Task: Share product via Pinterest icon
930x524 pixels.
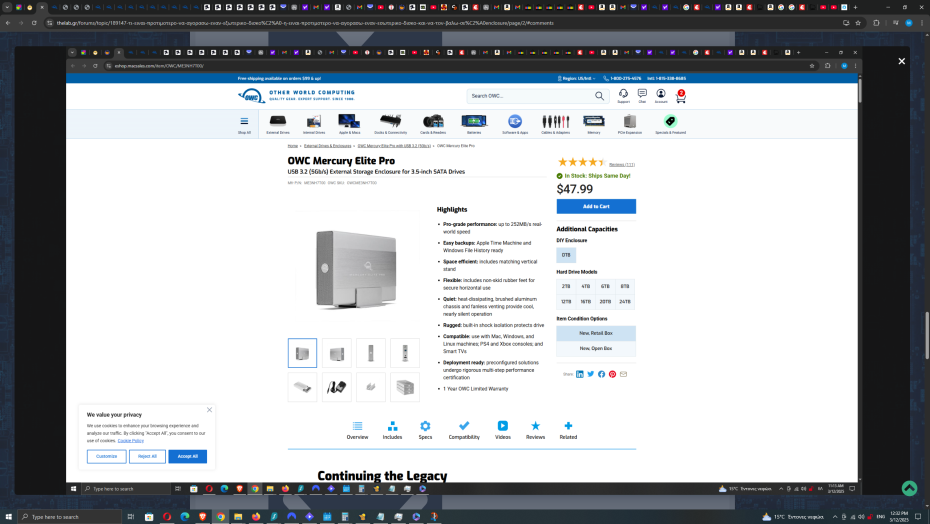Action: point(612,374)
